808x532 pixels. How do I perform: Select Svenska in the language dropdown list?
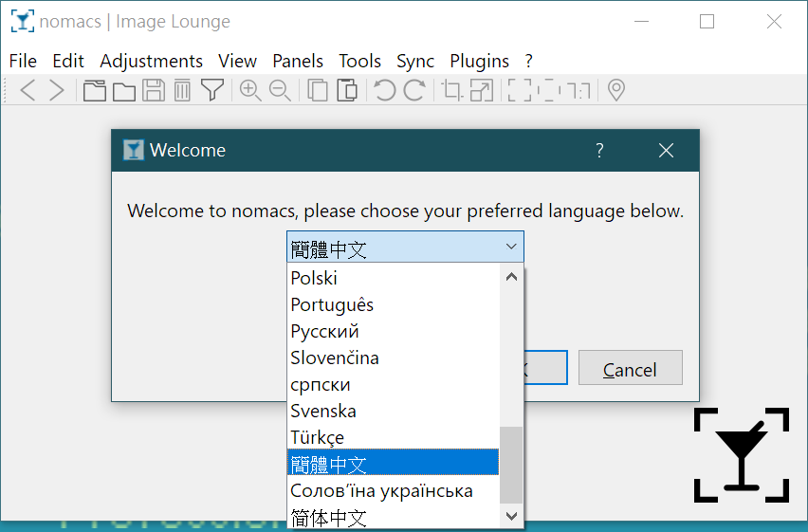click(323, 412)
